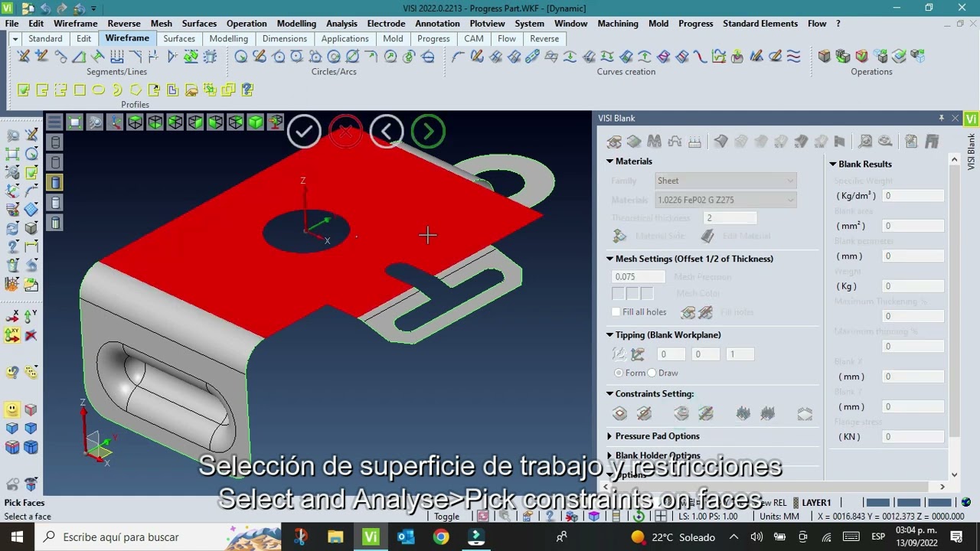Switch to the Surfaces ribbon tab
This screenshot has width=980, height=551.
click(x=179, y=38)
